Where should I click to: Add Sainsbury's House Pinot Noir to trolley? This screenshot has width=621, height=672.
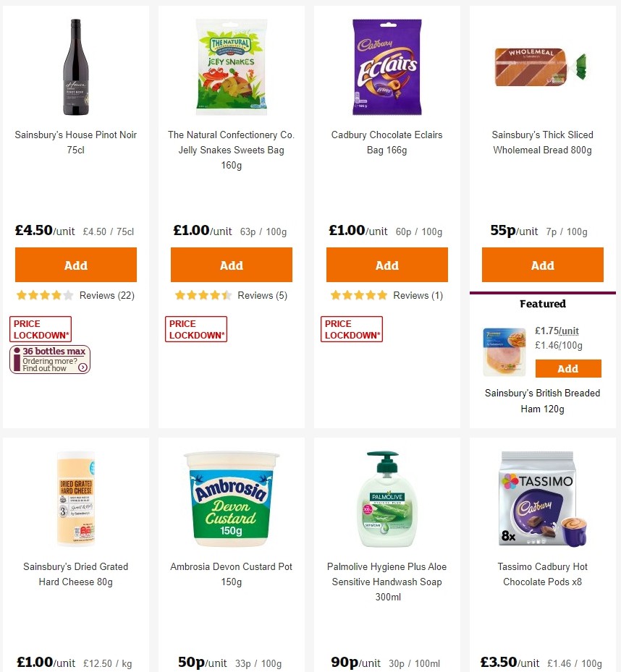point(76,265)
